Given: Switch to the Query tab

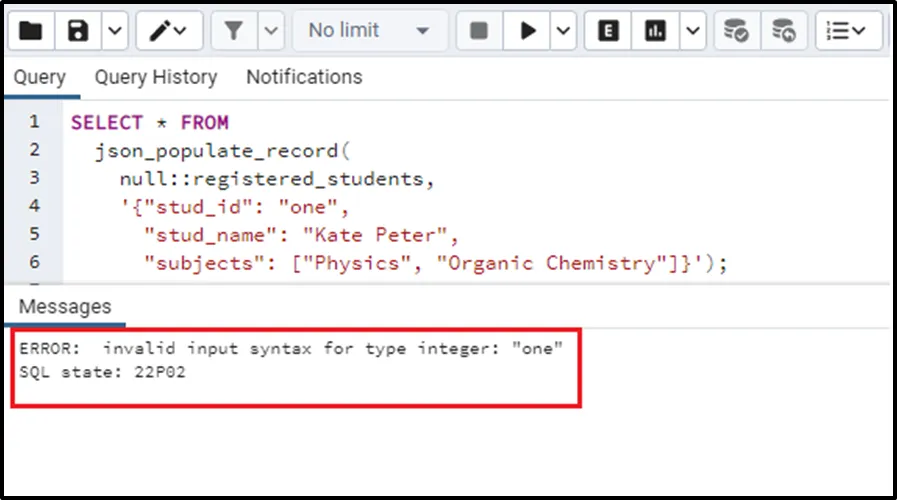Looking at the screenshot, I should pos(40,77).
